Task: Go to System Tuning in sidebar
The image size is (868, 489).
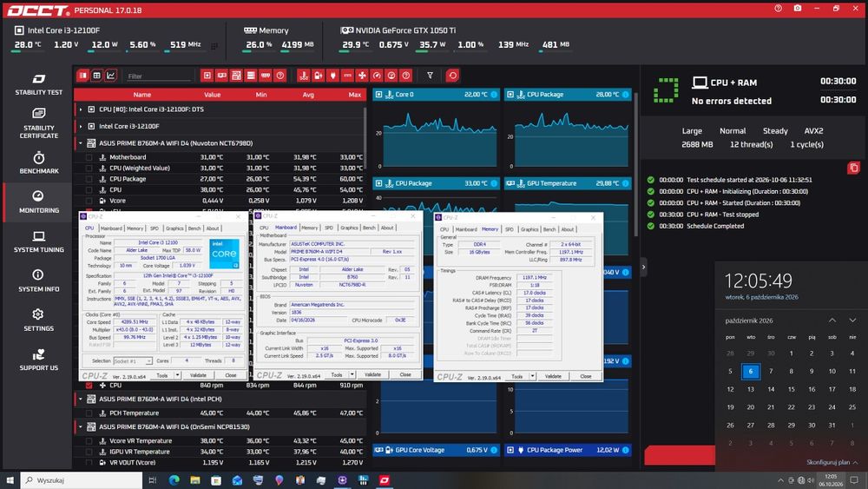Action: [38, 242]
